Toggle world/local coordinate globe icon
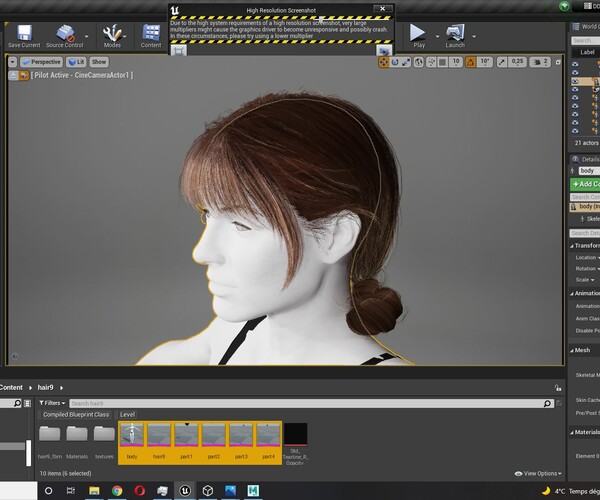 click(x=419, y=62)
